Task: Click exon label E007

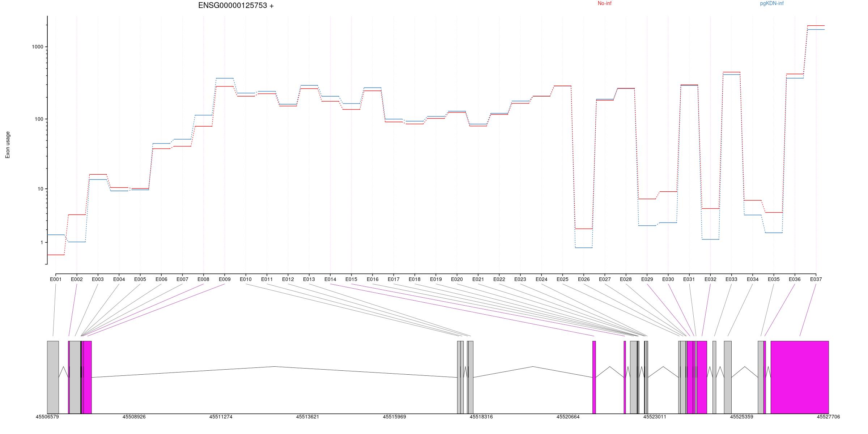Action: [182, 279]
